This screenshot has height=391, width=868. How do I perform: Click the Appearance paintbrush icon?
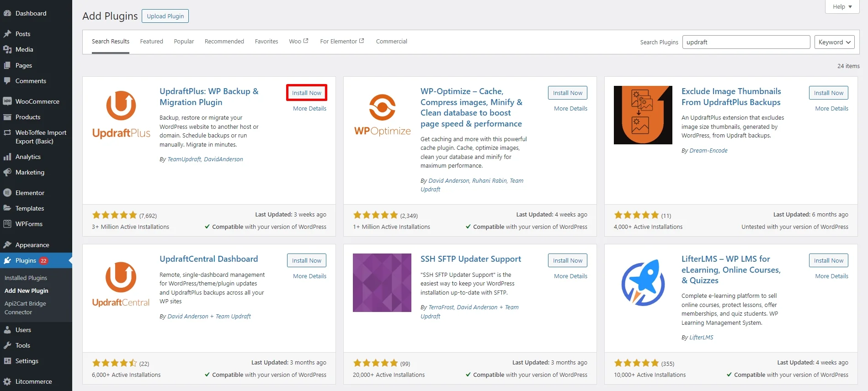coord(7,245)
